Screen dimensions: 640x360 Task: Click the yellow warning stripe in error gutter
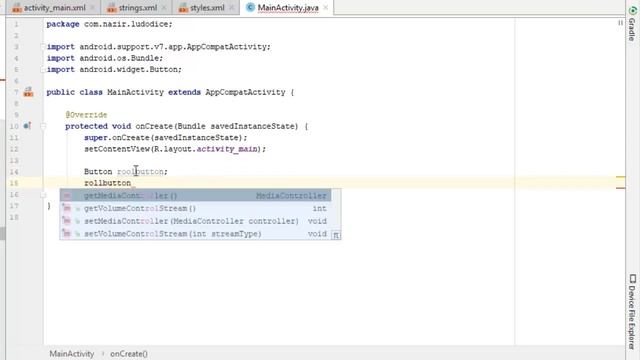(x=620, y=177)
